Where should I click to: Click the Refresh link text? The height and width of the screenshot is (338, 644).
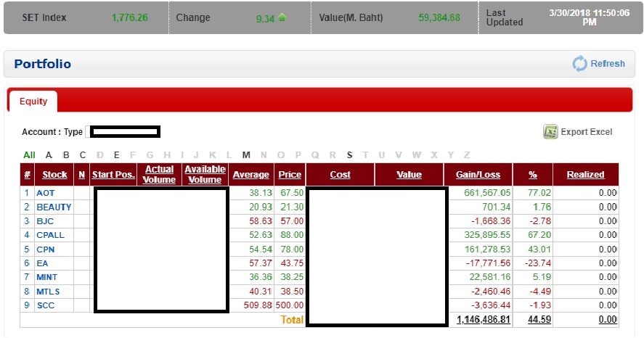[608, 64]
